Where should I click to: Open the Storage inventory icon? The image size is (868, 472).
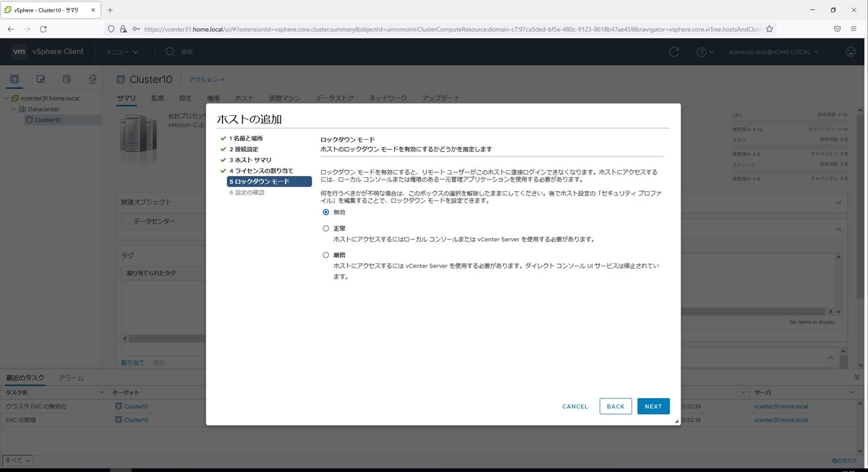tap(67, 79)
